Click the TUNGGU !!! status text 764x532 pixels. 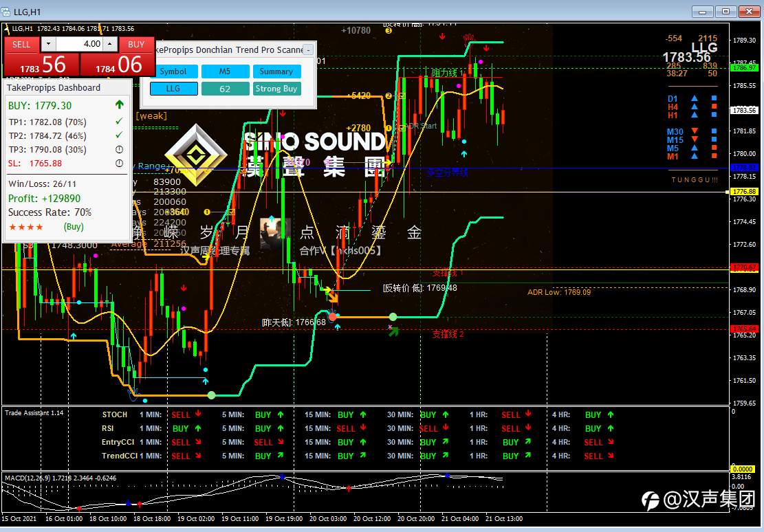tap(695, 180)
